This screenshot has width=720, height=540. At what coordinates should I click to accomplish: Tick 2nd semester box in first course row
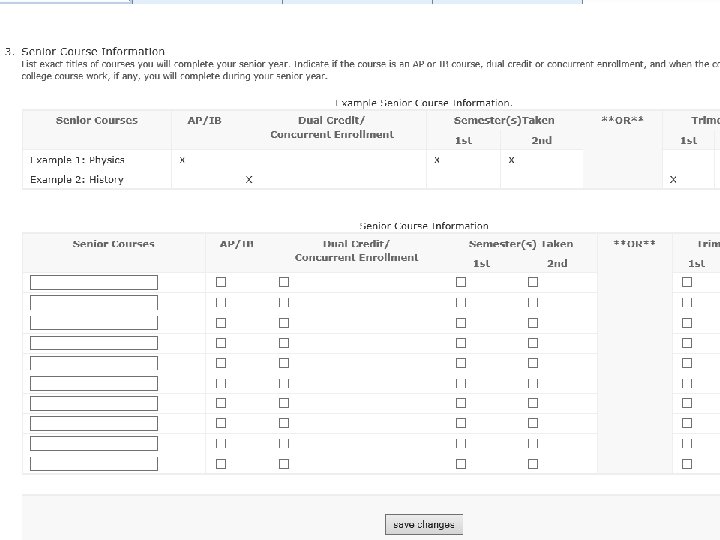pyautogui.click(x=533, y=282)
